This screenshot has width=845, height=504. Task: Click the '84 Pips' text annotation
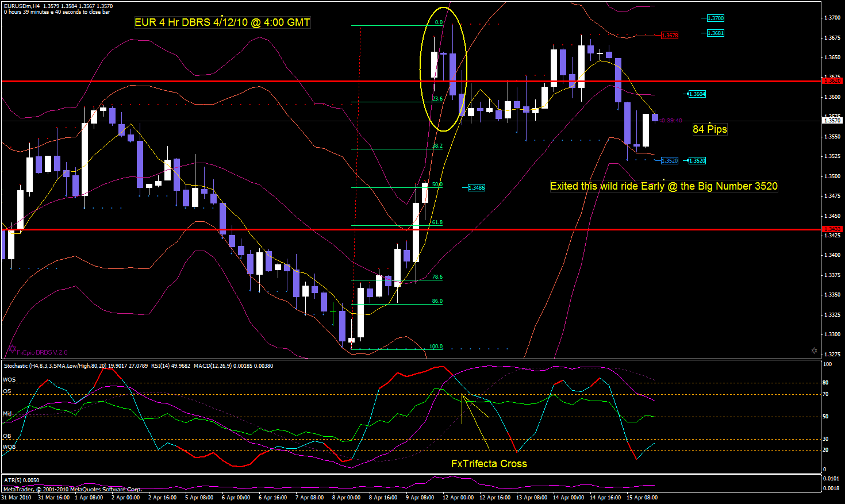[x=709, y=129]
